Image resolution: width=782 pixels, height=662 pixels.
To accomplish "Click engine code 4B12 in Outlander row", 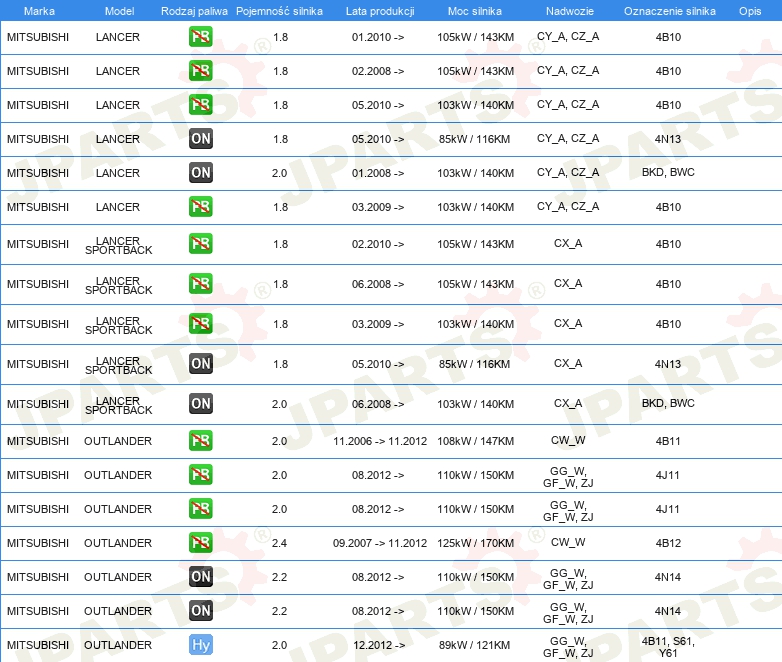I will click(668, 543).
